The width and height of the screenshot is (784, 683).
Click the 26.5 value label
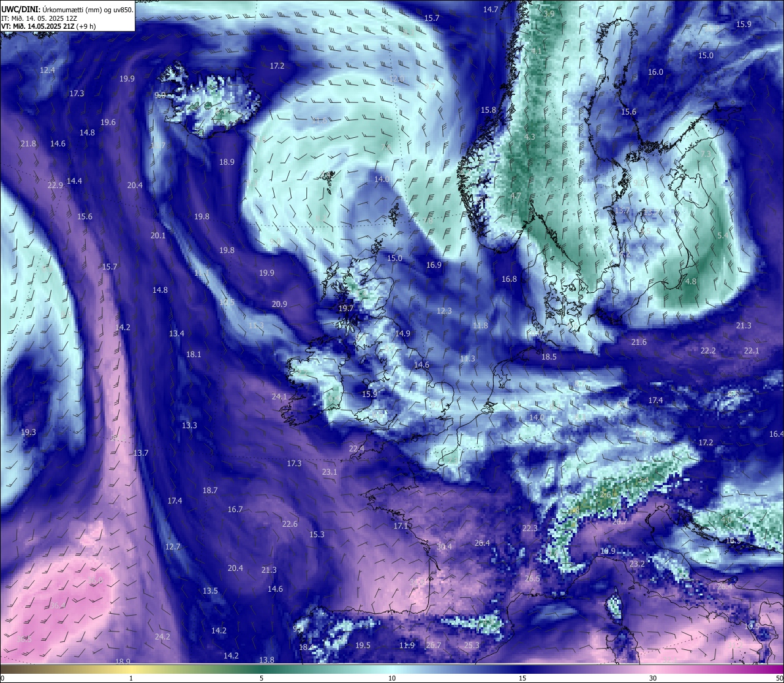pyautogui.click(x=532, y=579)
